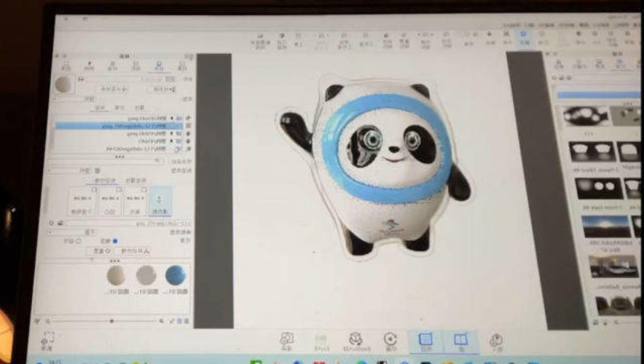Select the gray middle material swatch
644x364 pixels.
pyautogui.click(x=146, y=275)
